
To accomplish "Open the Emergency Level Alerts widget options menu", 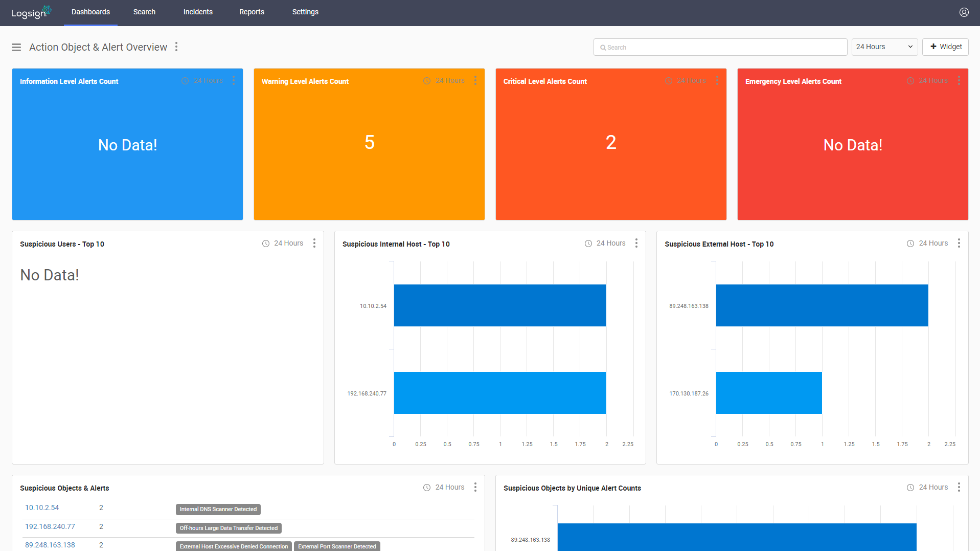I will (x=959, y=80).
